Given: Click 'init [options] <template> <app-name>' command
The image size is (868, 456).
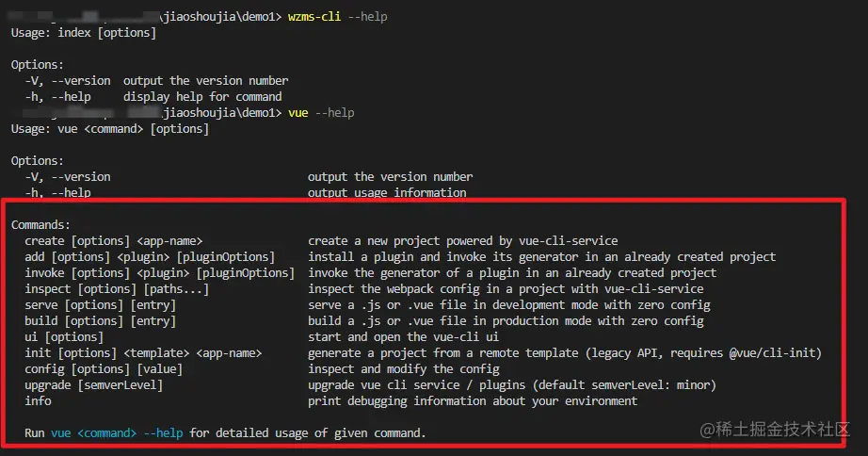Looking at the screenshot, I should click(x=143, y=353).
